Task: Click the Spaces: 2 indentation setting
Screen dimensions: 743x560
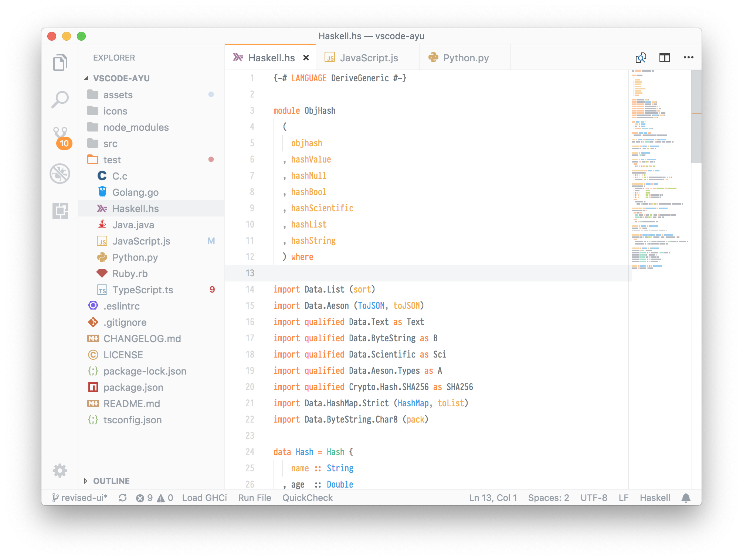Action: pos(548,498)
